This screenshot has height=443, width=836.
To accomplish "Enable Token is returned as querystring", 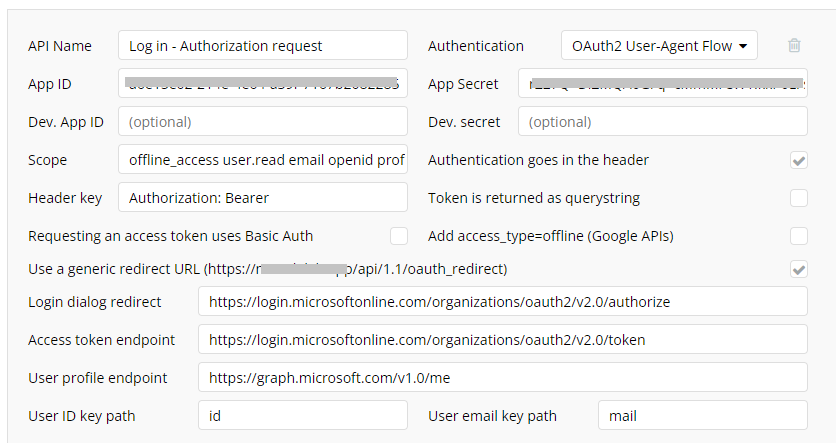I will (x=799, y=198).
